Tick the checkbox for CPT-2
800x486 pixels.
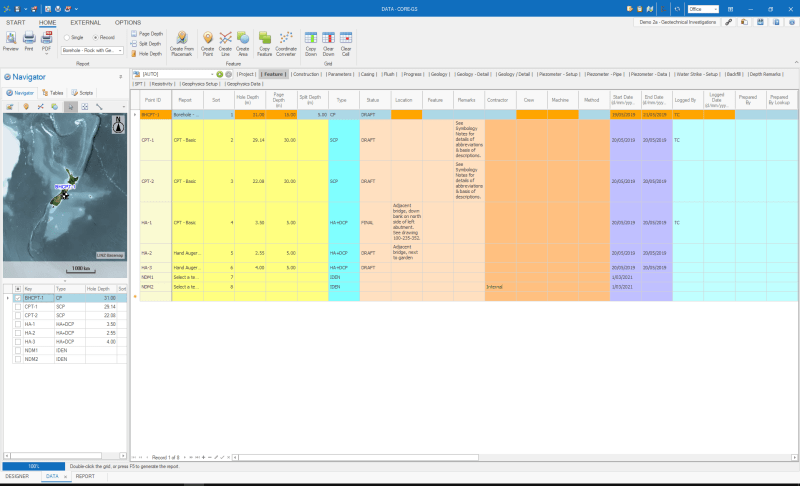(x=18, y=316)
